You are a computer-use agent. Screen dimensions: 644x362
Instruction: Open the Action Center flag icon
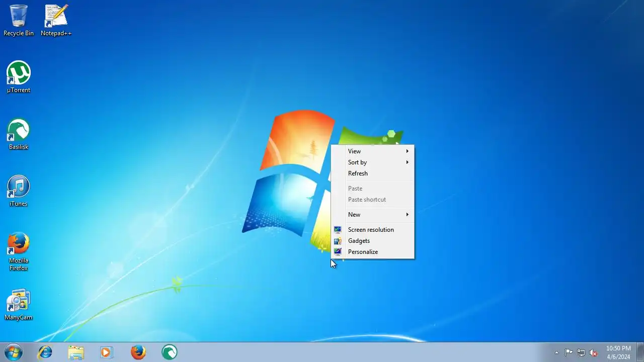[569, 352]
